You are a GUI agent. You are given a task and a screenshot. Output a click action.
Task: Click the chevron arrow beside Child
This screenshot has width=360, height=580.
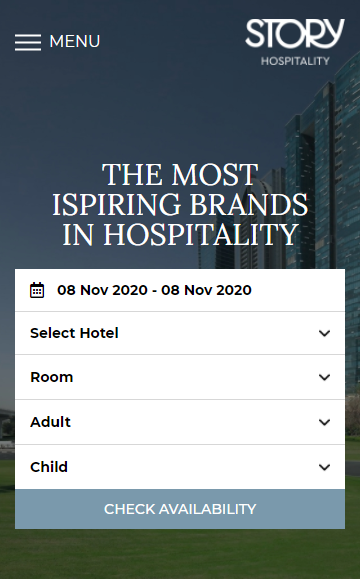click(324, 467)
